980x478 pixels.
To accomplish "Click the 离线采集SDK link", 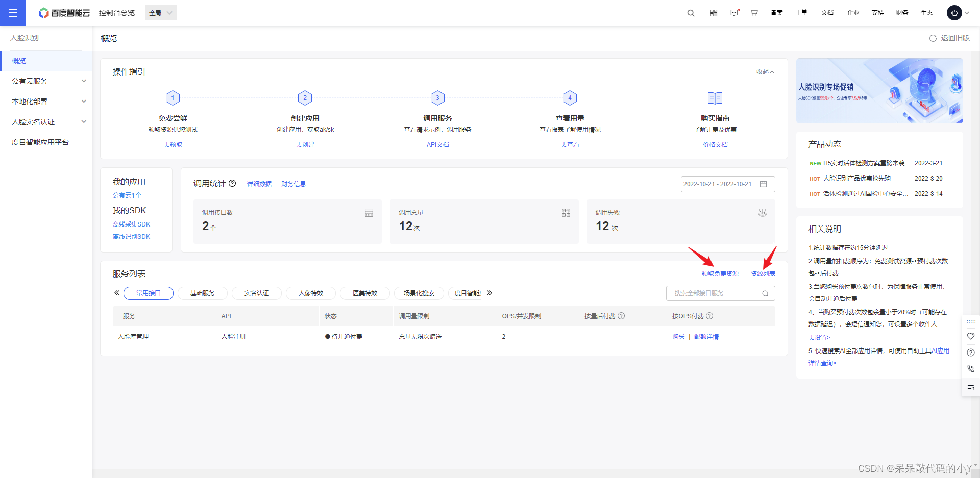I will tap(131, 224).
